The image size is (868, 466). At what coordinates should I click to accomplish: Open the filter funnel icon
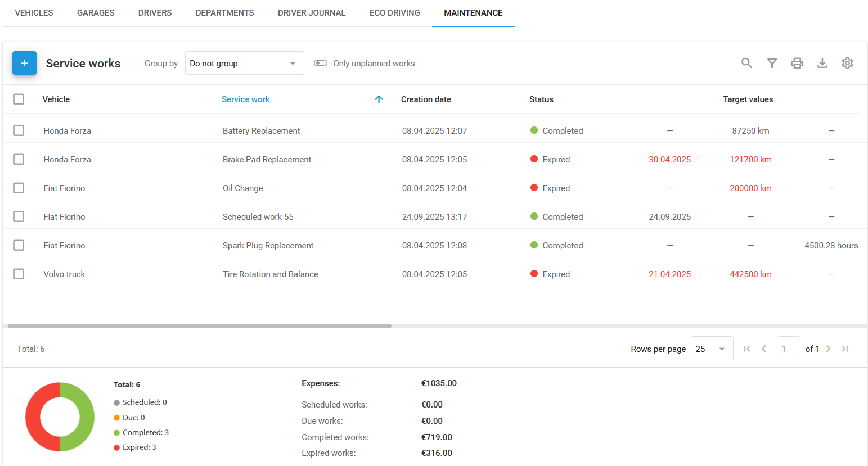772,63
